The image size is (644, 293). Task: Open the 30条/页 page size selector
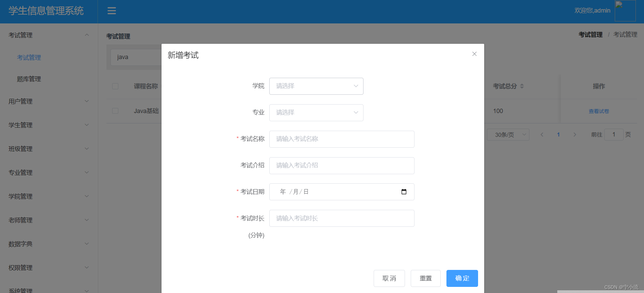508,135
